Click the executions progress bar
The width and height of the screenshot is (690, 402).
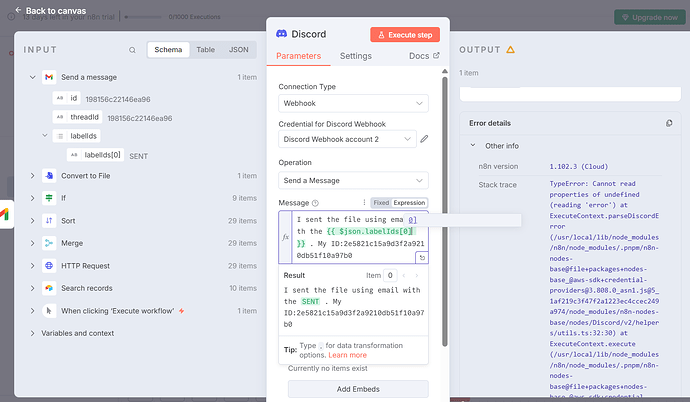[x=143, y=17]
